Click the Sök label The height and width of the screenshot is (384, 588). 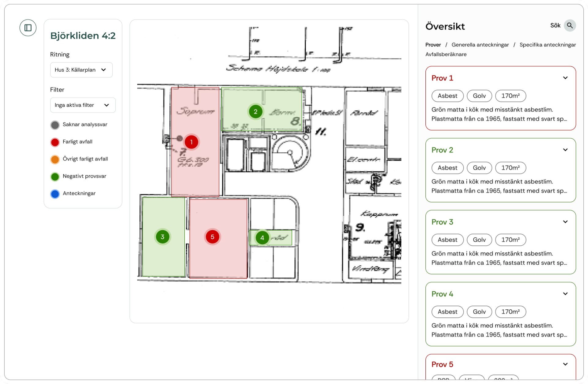(555, 26)
